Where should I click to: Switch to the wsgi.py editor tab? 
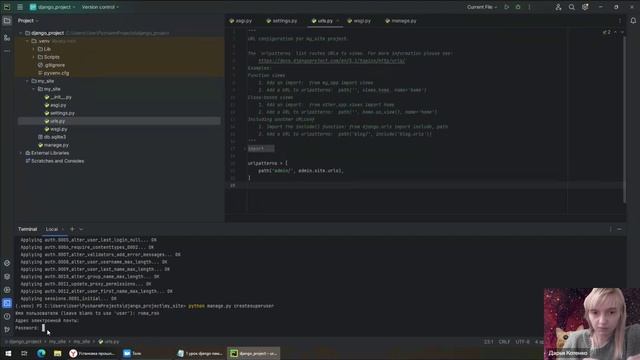click(359, 21)
